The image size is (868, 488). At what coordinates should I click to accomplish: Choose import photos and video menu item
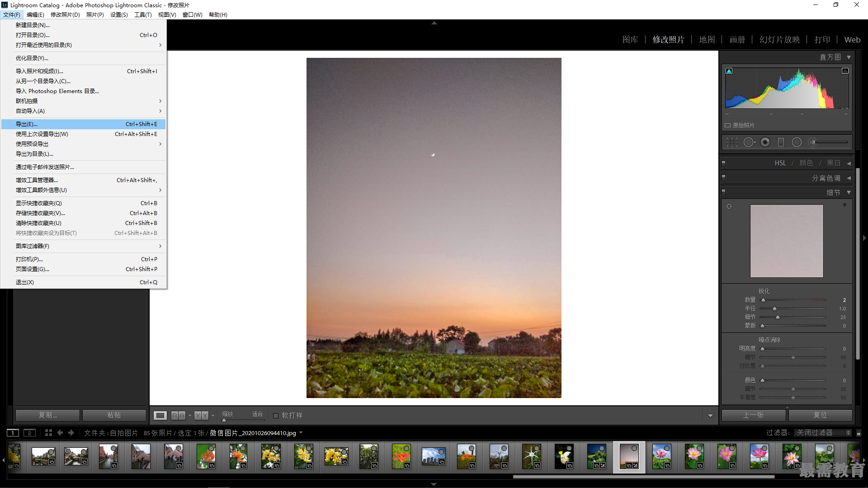point(84,71)
